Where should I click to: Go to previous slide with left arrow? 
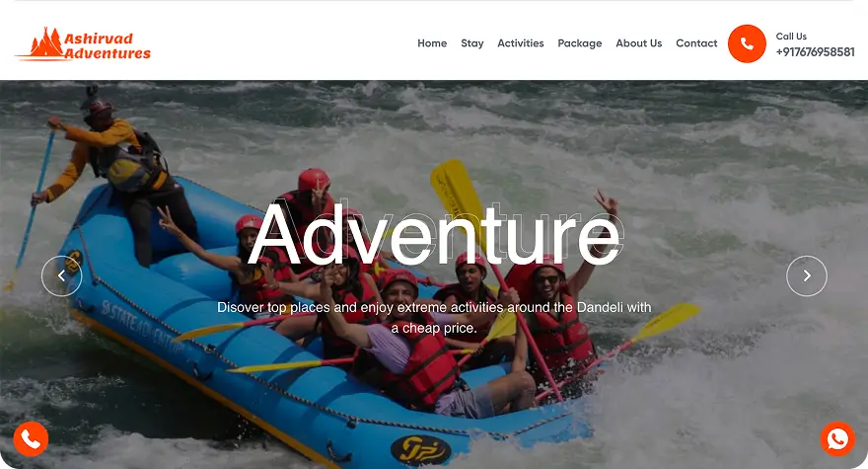coord(61,276)
